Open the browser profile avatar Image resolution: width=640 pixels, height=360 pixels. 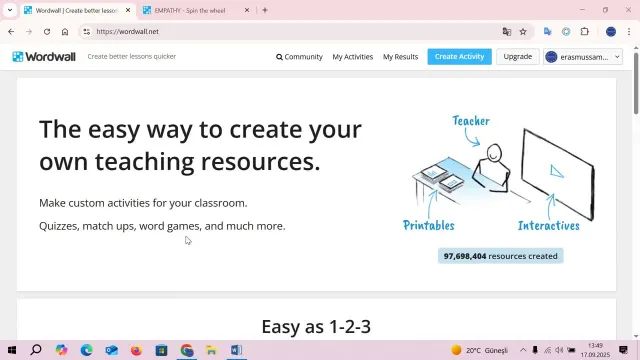pos(611,31)
